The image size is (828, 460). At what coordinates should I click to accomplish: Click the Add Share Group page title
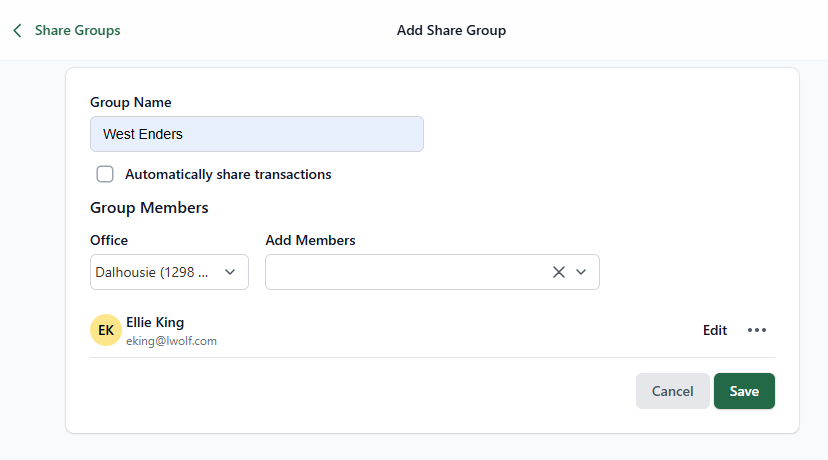(x=451, y=31)
